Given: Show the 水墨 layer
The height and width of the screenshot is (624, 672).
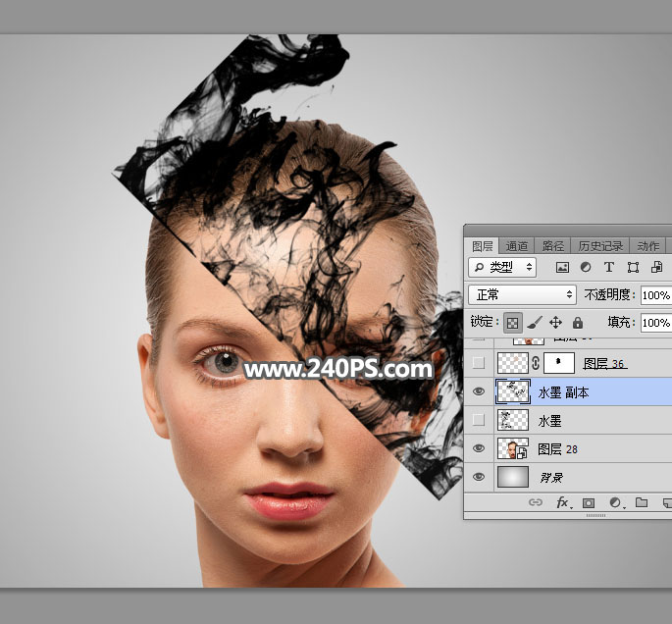Looking at the screenshot, I should pyautogui.click(x=479, y=420).
